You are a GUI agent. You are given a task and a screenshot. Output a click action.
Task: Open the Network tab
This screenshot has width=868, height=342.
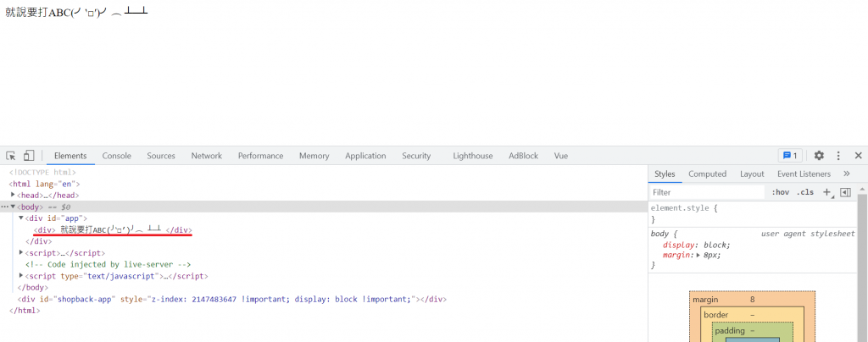[207, 156]
